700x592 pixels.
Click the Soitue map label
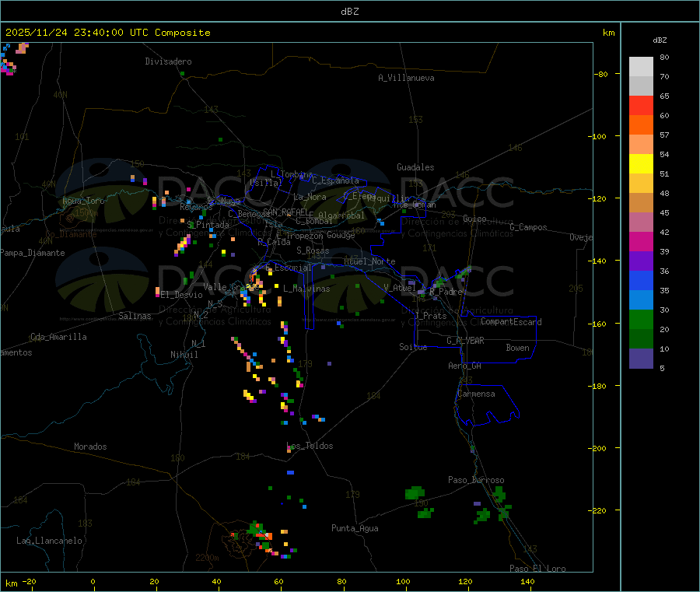pos(413,347)
